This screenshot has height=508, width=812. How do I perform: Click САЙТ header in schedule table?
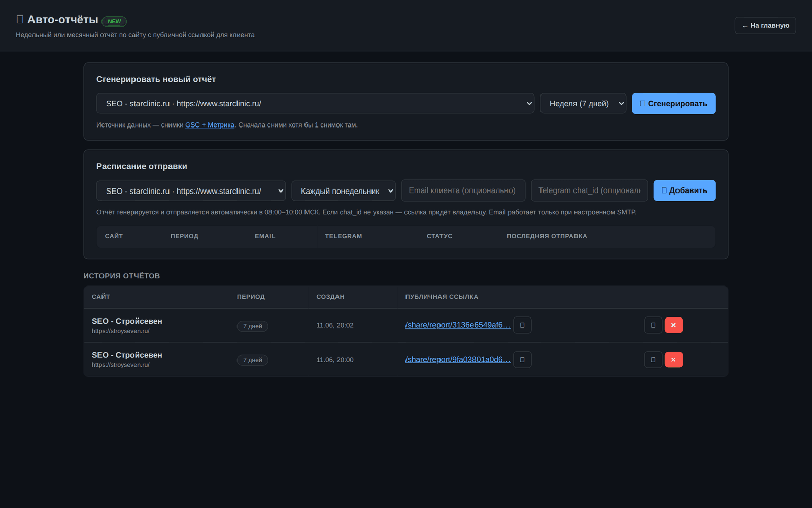coord(114,236)
